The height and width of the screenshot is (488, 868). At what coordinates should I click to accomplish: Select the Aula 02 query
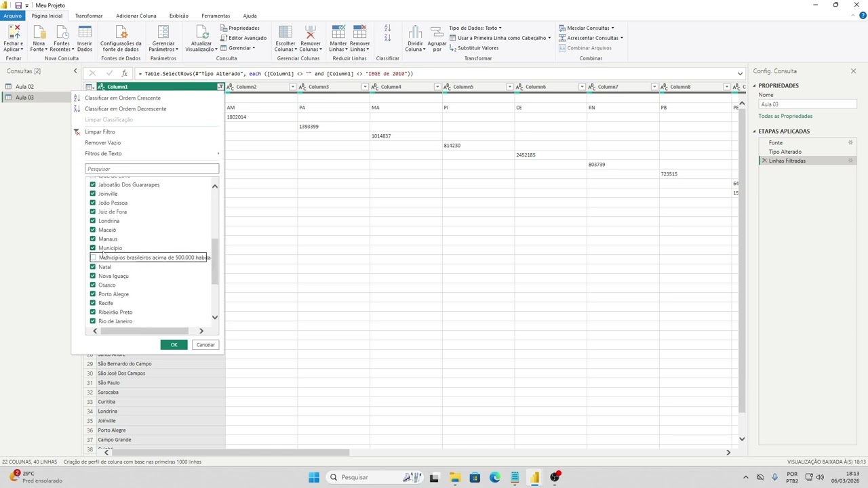pos(24,87)
